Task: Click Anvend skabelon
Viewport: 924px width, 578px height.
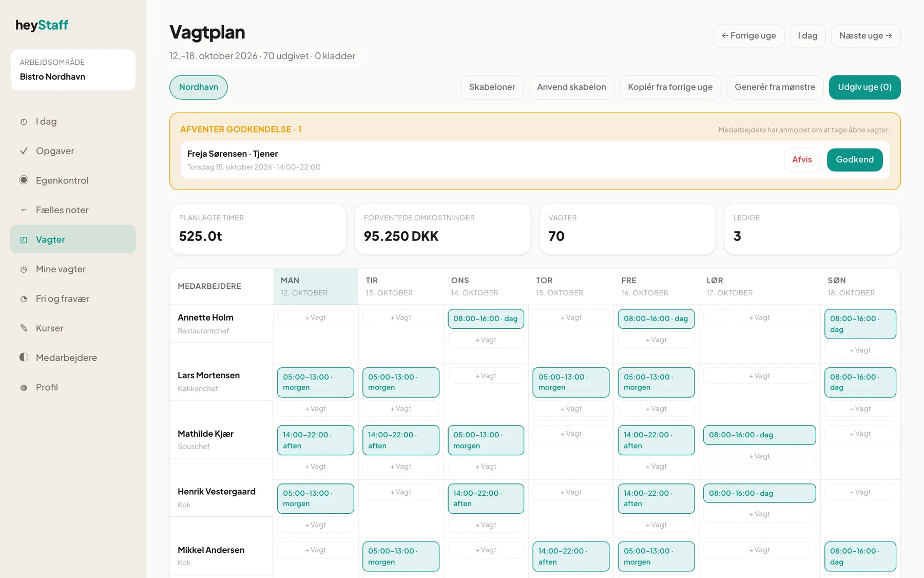Action: click(x=571, y=87)
